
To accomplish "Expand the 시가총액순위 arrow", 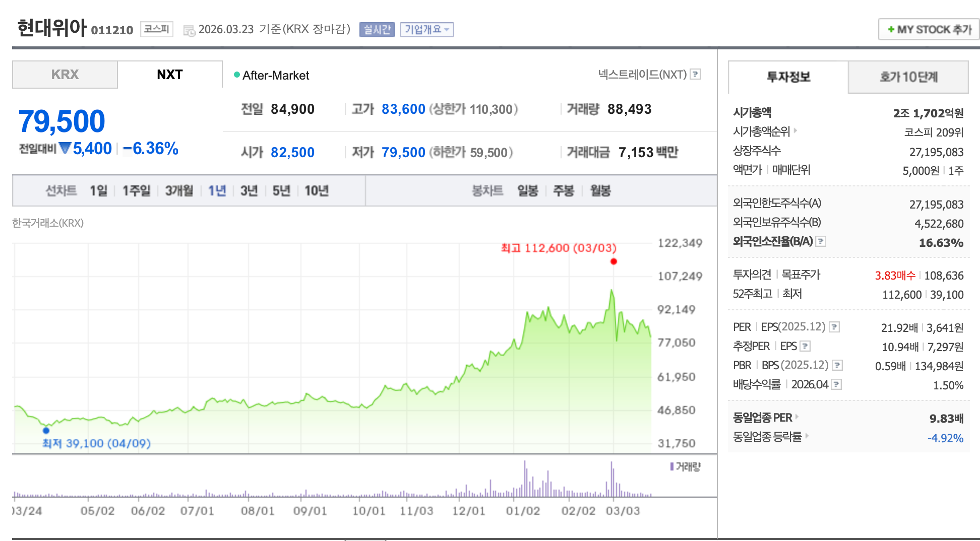I will coord(795,130).
